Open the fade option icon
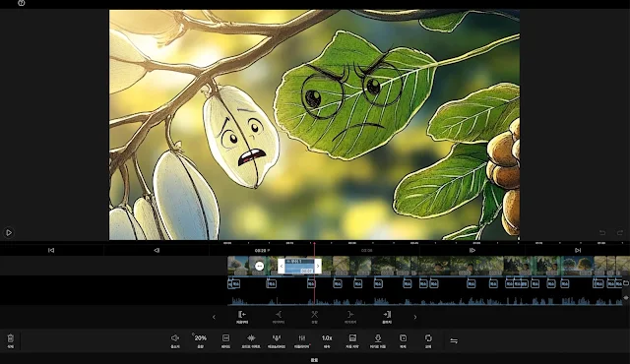630x364 pixels. click(225, 340)
